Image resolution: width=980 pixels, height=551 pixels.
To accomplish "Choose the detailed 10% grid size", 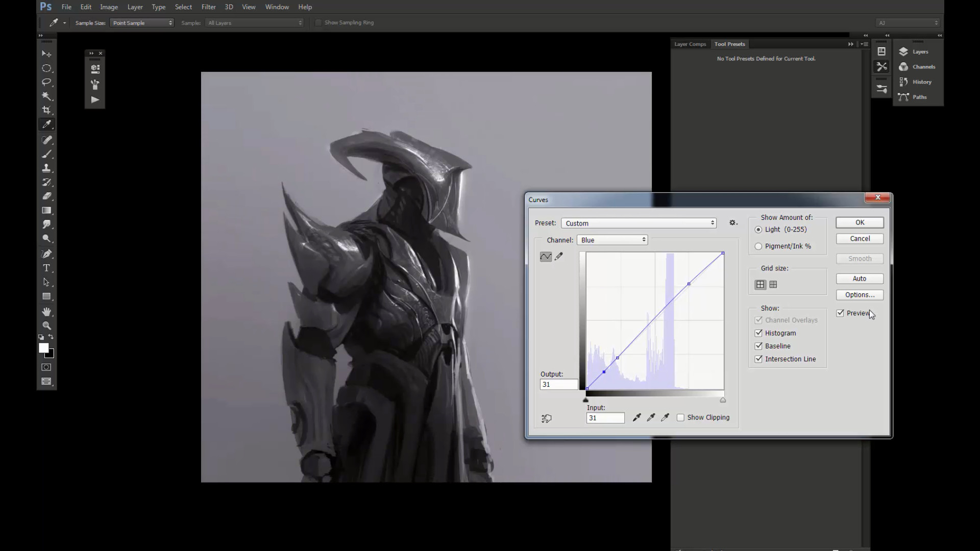I will pyautogui.click(x=773, y=285).
